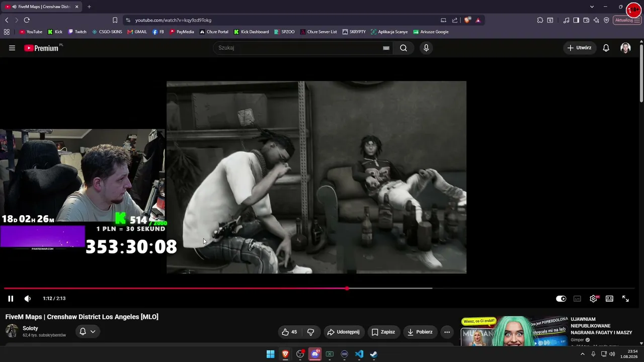The image size is (644, 362).
Task: Open Brave Shields lion icon
Action: coord(467,20)
